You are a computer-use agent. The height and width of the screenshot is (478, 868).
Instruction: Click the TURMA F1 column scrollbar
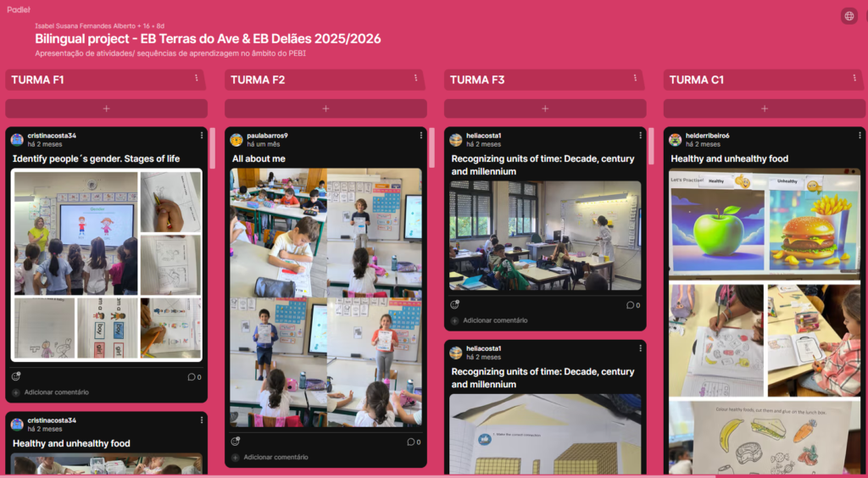pos(212,148)
